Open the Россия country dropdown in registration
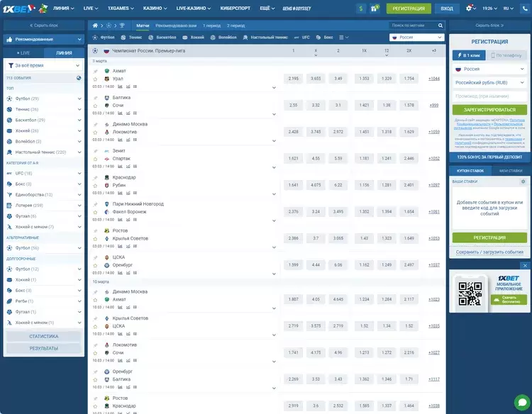The height and width of the screenshot is (414, 532). (489, 69)
